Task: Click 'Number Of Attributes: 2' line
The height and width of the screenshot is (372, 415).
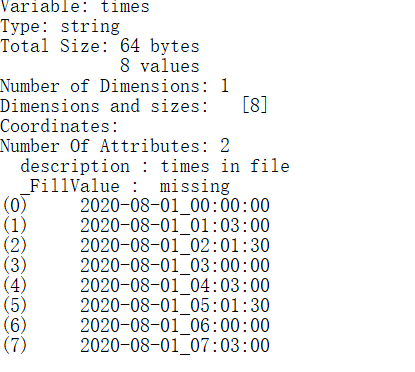Action: pos(115,146)
